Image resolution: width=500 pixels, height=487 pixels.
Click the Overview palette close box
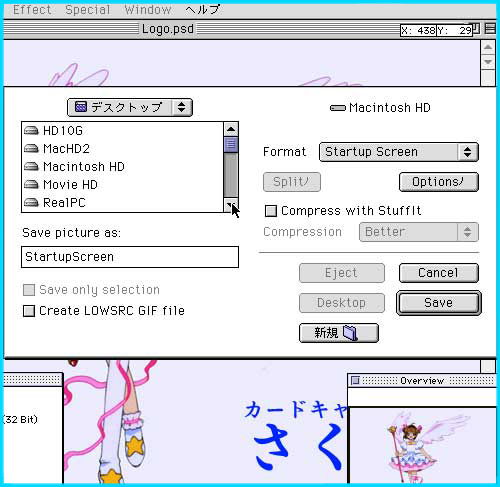coord(356,380)
